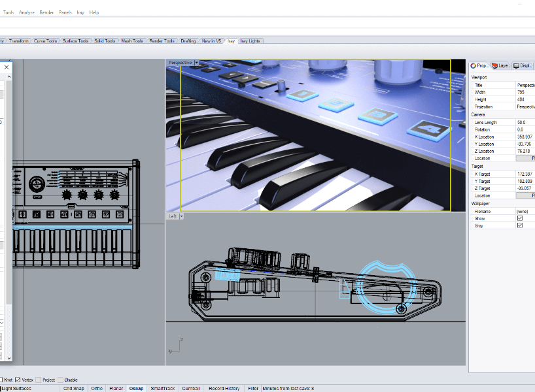Viewport: 535px width, 392px height.
Task: Click the camera Location place button
Action: [525, 158]
